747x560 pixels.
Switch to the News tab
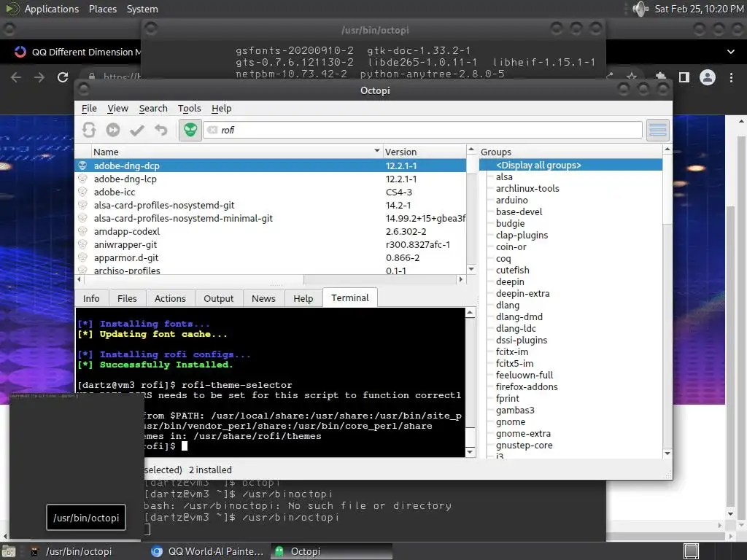pyautogui.click(x=263, y=298)
